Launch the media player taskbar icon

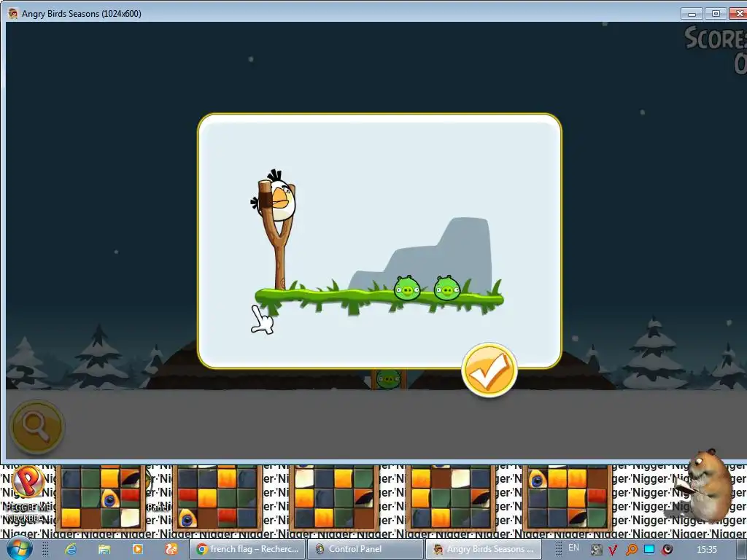[138, 549]
